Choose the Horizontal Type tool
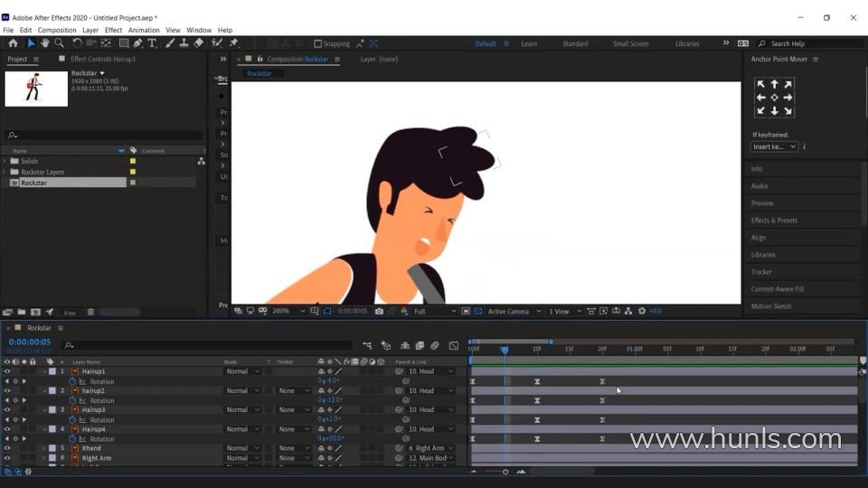The height and width of the screenshot is (488, 868). pyautogui.click(x=152, y=43)
